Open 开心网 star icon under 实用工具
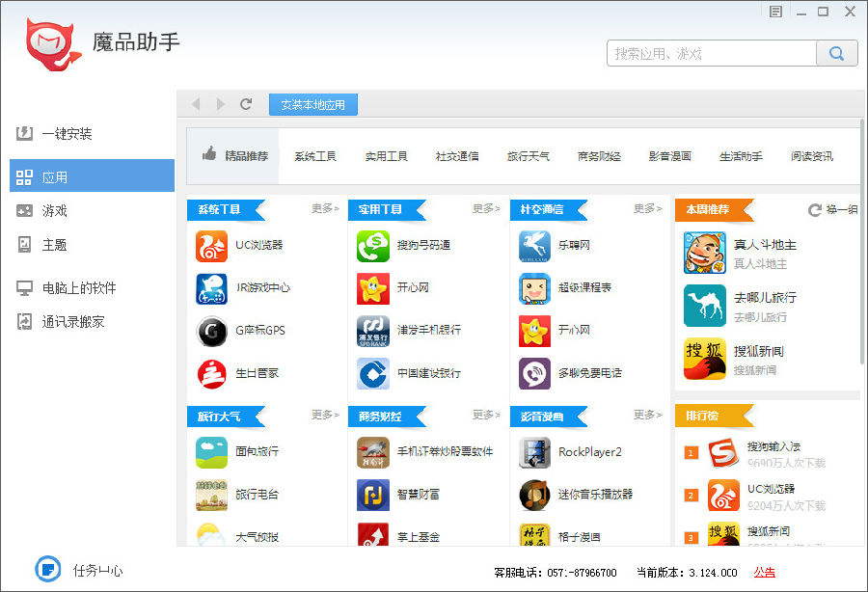868x592 pixels. (373, 289)
